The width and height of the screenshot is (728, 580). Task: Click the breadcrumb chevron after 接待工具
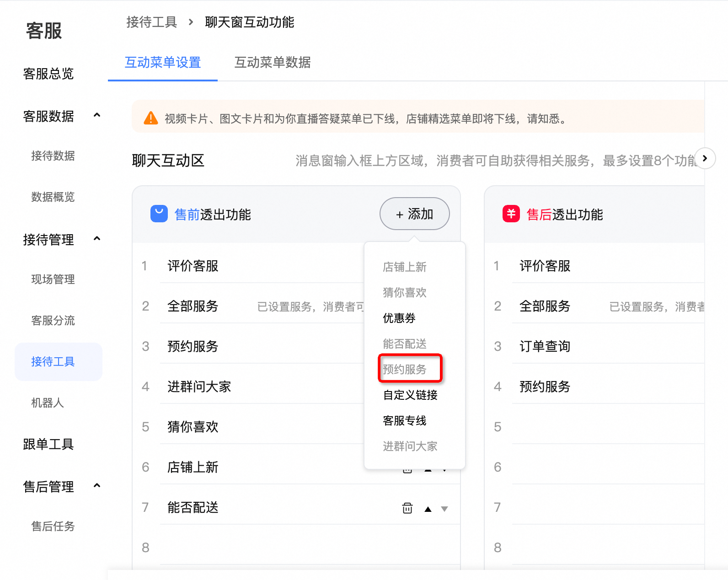point(191,22)
